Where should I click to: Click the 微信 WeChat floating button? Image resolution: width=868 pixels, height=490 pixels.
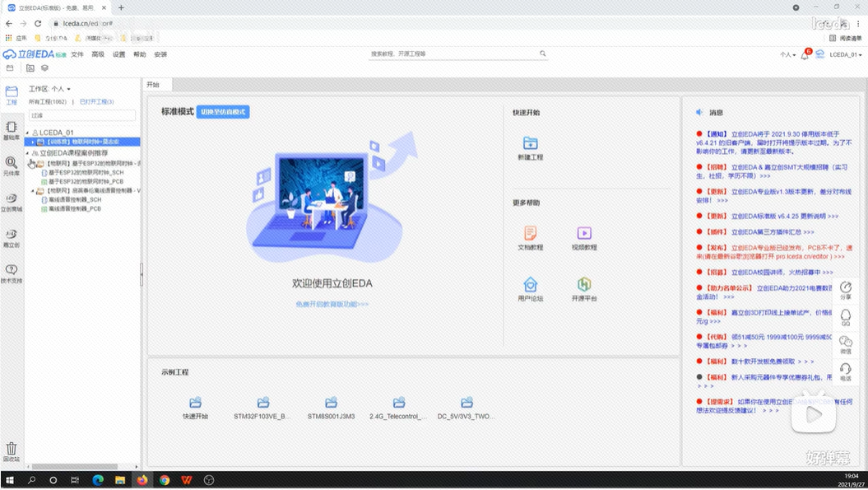(x=845, y=345)
